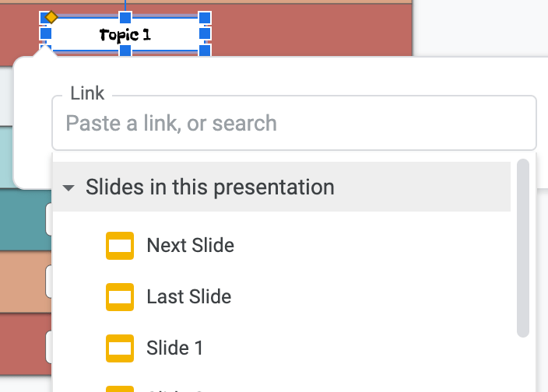Viewport: 548px width, 392px height.
Task: Click the link list vertical scrollbar
Action: point(522,249)
